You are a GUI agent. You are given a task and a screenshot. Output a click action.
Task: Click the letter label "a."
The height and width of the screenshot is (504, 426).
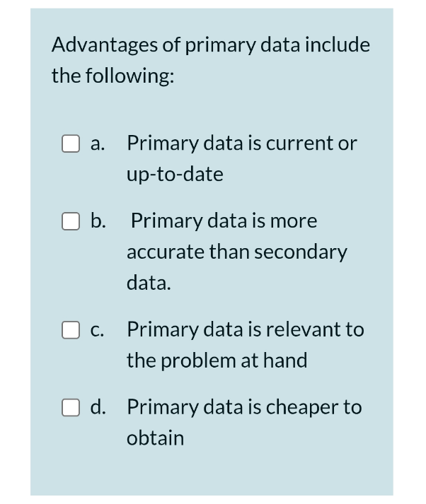(x=98, y=143)
